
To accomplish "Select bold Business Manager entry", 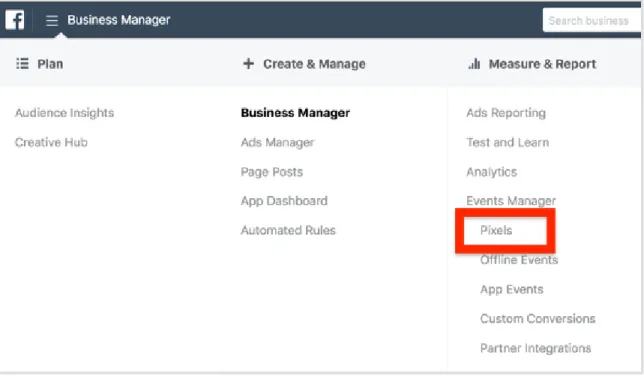I will pos(295,113).
